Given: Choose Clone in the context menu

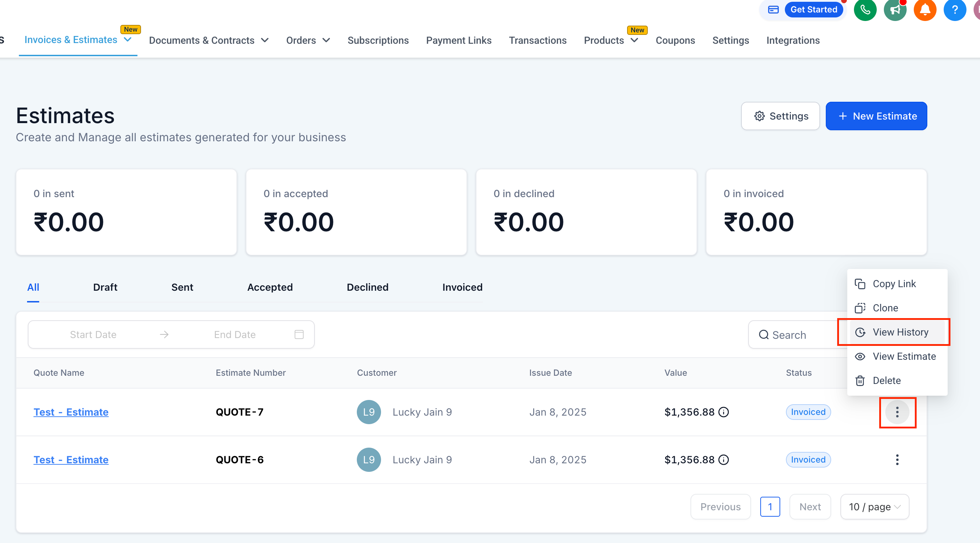Looking at the screenshot, I should click(885, 308).
